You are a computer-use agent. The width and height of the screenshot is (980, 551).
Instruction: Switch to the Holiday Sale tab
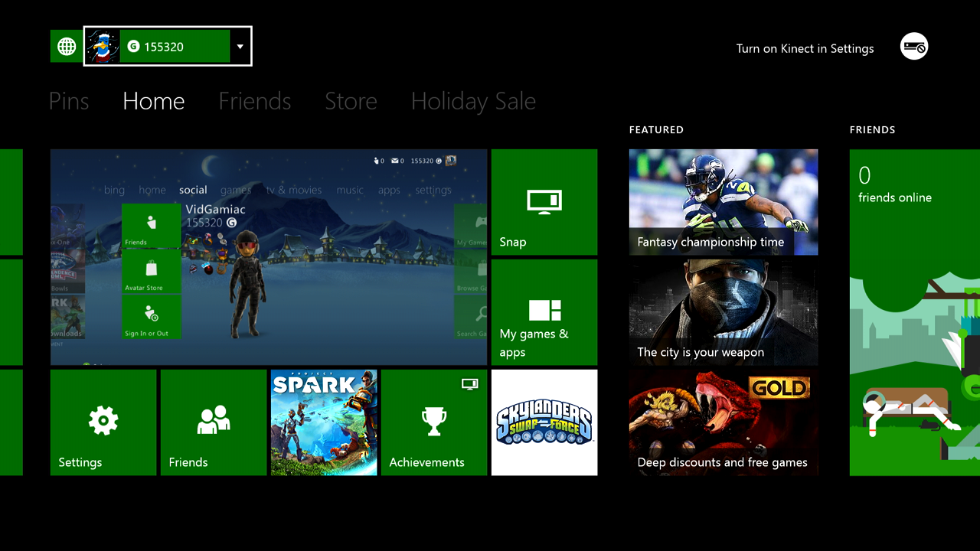click(x=473, y=101)
